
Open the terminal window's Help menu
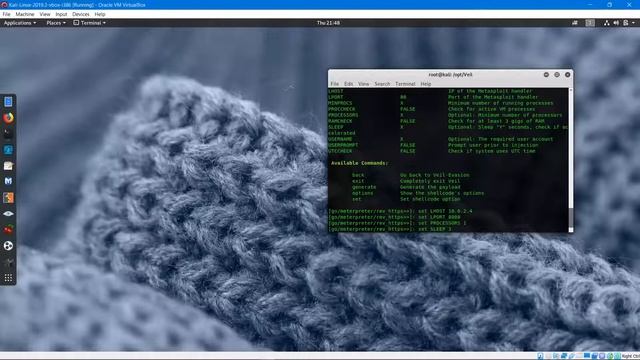pos(426,84)
